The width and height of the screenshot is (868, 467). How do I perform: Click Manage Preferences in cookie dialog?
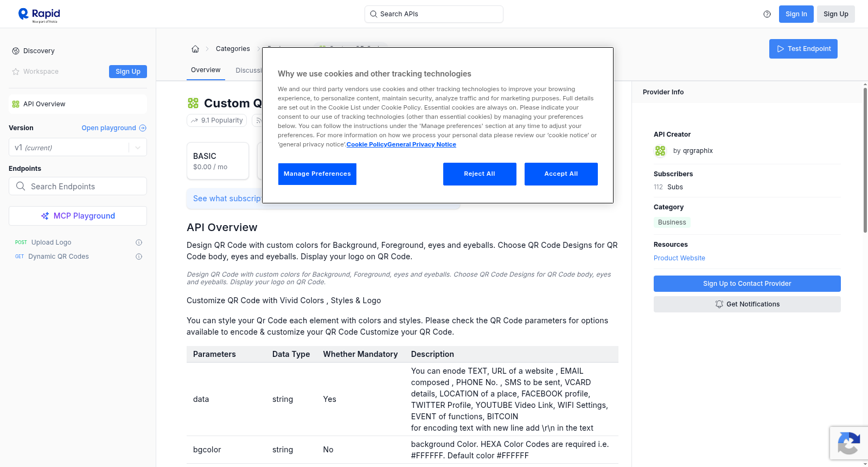click(x=317, y=174)
